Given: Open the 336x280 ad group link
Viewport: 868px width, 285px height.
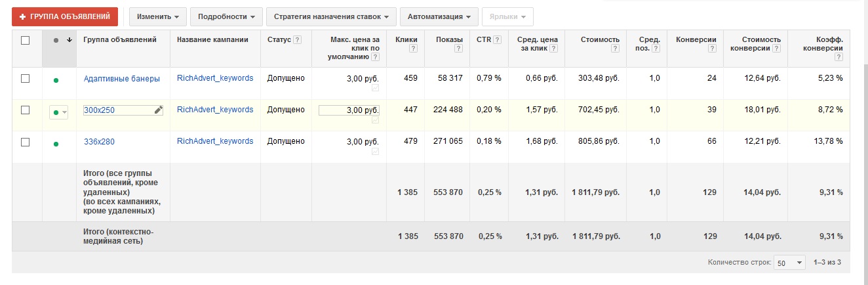Looking at the screenshot, I should point(99,141).
